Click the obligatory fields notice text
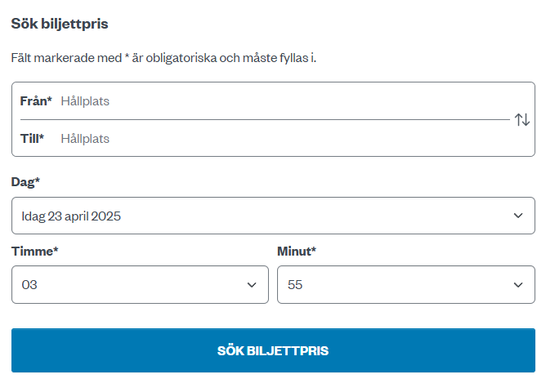 [x=163, y=58]
